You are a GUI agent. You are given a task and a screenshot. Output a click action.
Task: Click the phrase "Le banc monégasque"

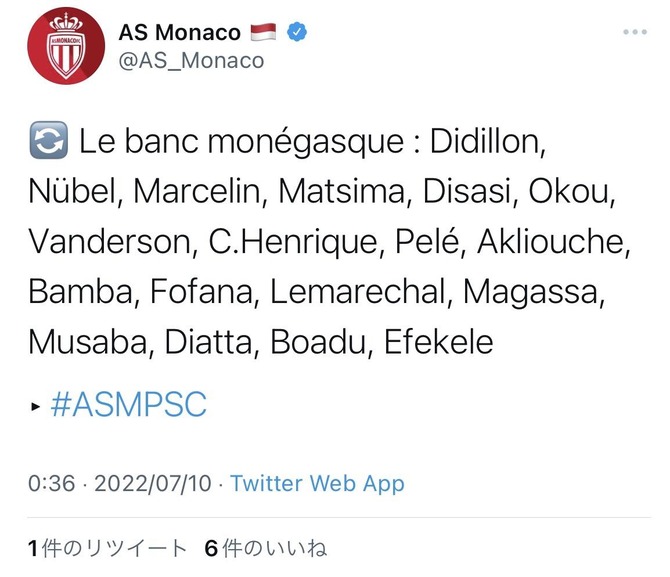tap(241, 143)
